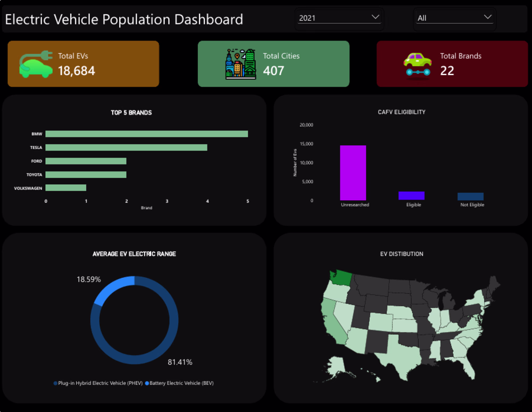Click the PHEV legend color marker
Screen dimensions: 532x412
(55, 383)
